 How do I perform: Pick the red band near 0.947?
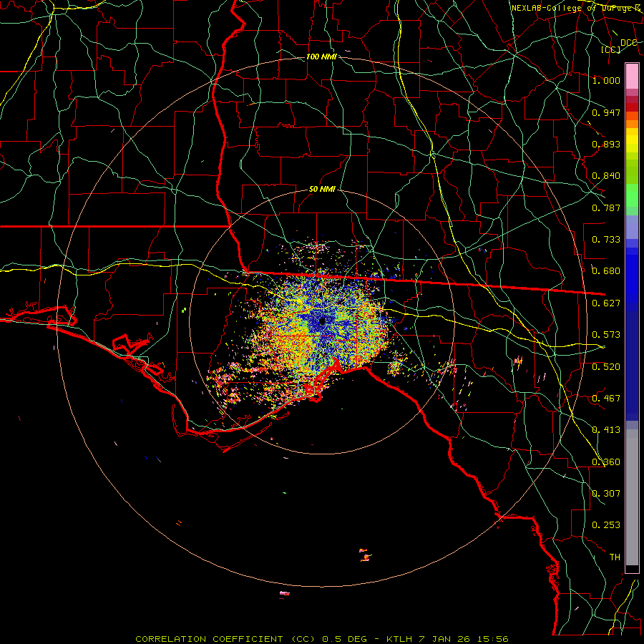pos(632,107)
